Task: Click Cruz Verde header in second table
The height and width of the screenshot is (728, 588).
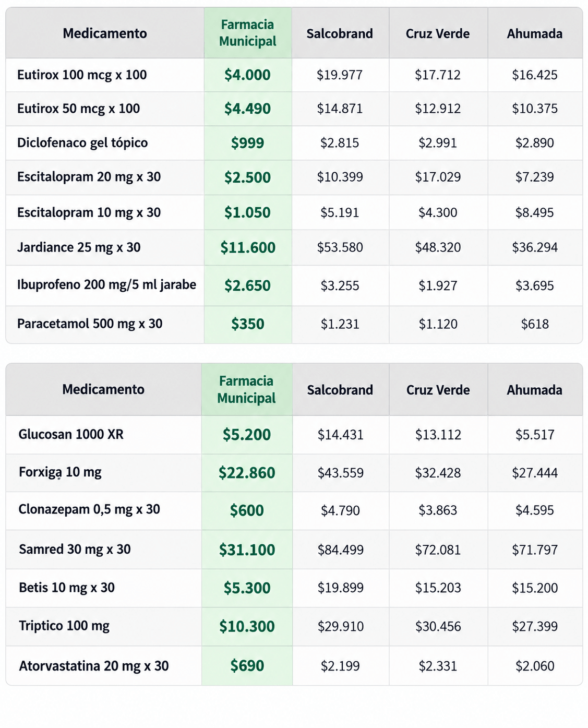Action: 438,390
